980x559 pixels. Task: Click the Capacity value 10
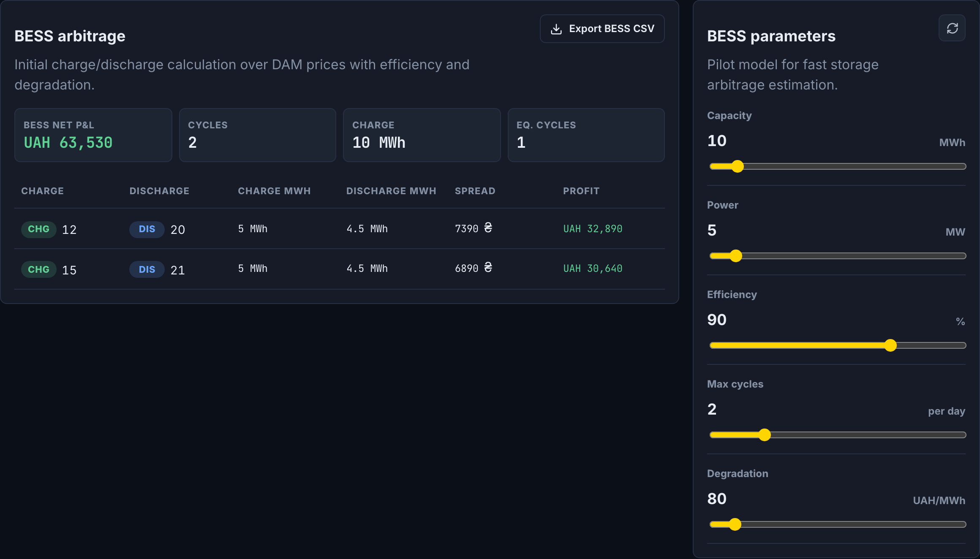pyautogui.click(x=717, y=141)
